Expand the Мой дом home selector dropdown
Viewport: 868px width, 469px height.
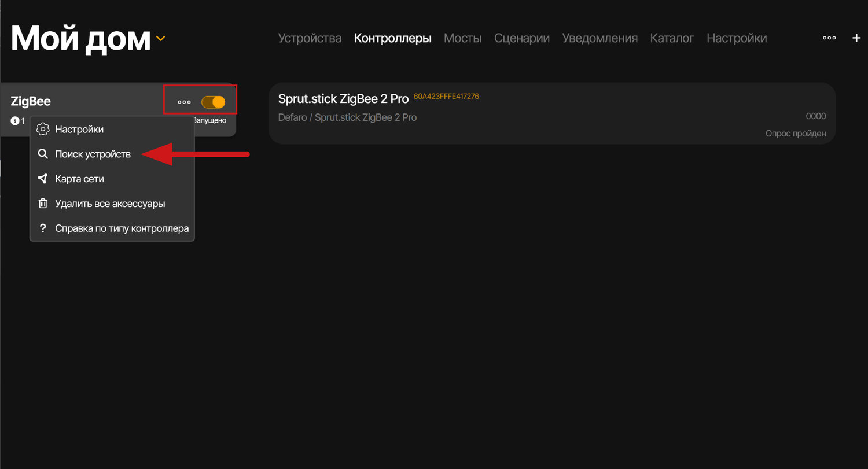(x=161, y=39)
